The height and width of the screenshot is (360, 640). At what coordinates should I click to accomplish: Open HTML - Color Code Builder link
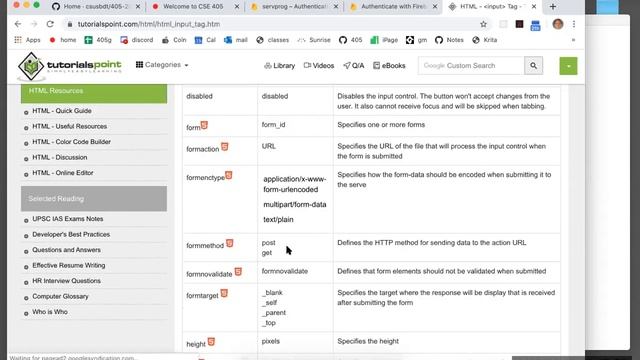71,142
